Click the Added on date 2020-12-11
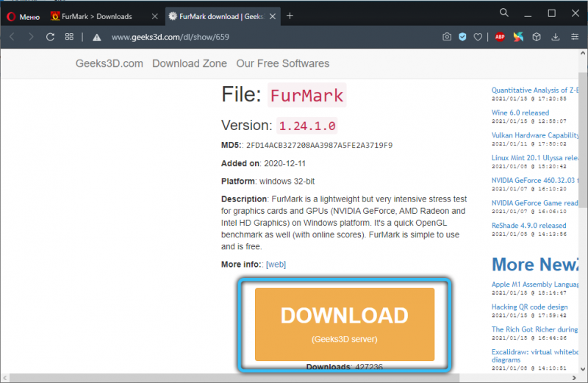Screen dimensions: 588x383 (x=284, y=163)
